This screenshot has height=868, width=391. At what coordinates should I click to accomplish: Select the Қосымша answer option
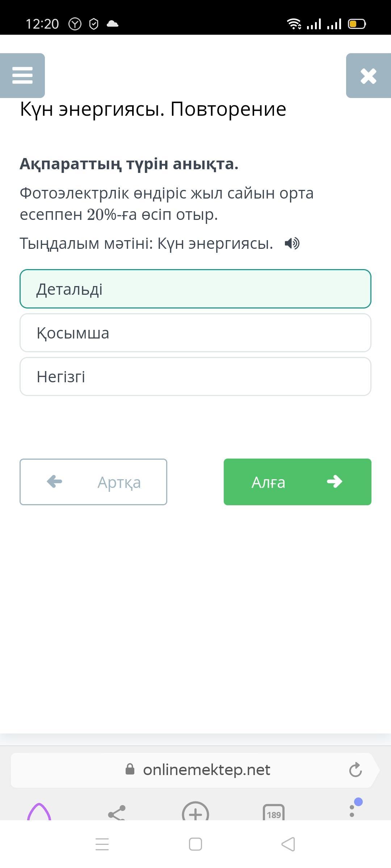click(195, 333)
